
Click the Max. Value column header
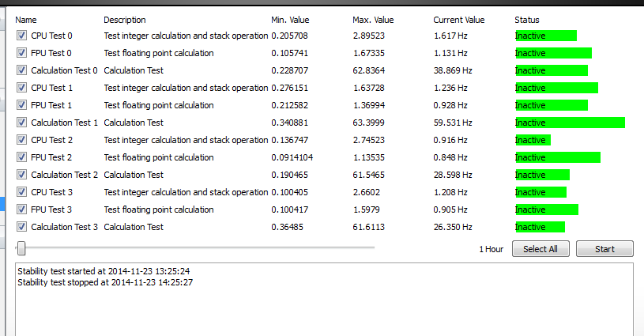coord(373,20)
